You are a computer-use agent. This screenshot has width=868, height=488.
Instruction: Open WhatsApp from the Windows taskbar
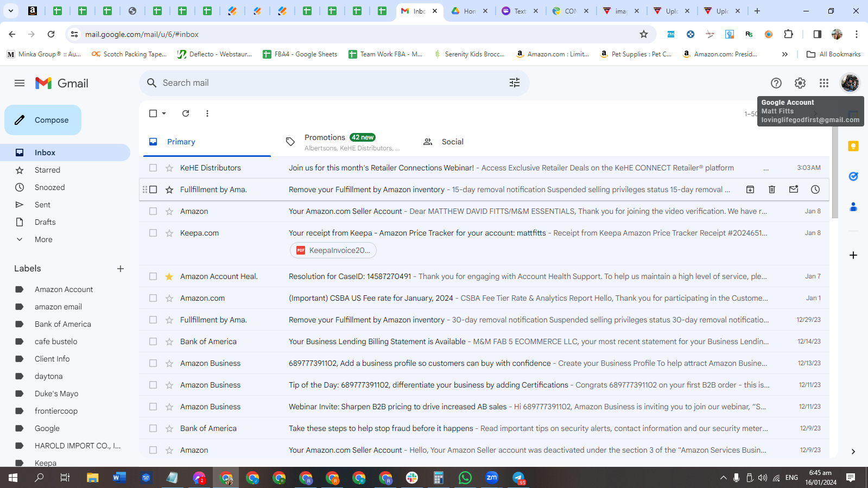pyautogui.click(x=465, y=478)
